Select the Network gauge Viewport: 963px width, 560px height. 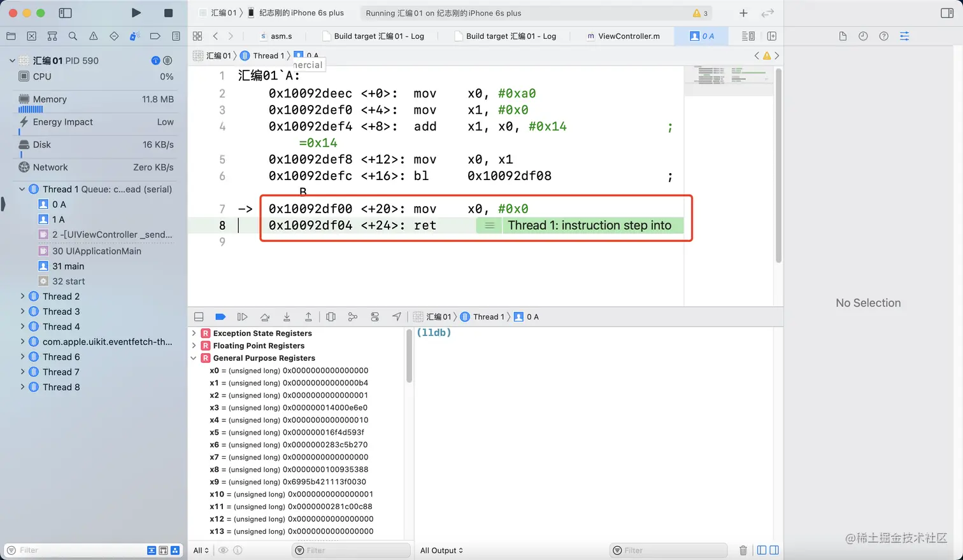click(x=96, y=167)
